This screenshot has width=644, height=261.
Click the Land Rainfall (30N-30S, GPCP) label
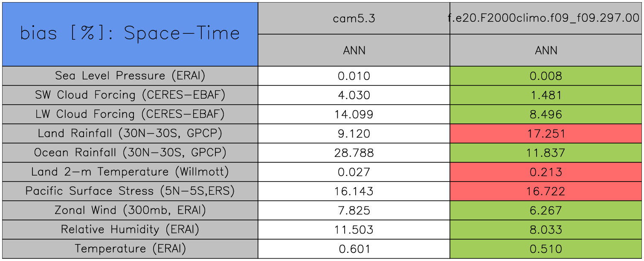pos(130,133)
